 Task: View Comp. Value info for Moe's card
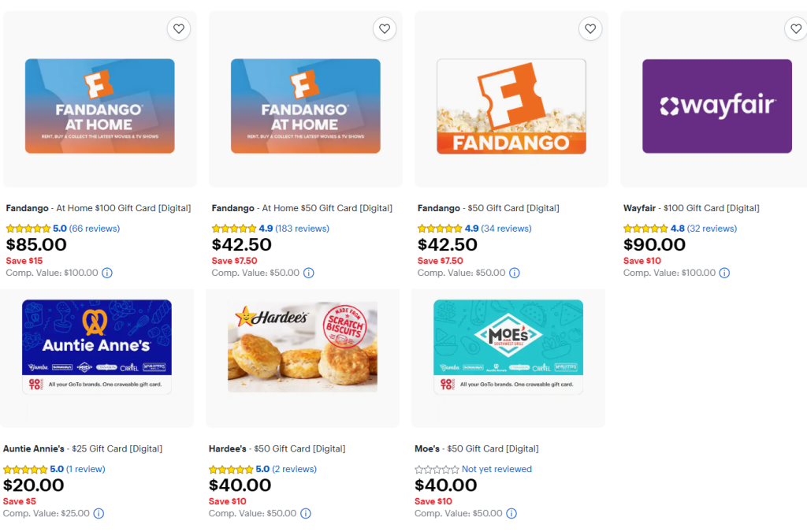[511, 513]
